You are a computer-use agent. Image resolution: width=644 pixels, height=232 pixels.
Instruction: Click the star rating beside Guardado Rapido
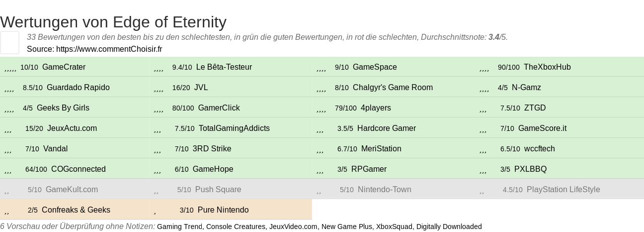click(9, 89)
